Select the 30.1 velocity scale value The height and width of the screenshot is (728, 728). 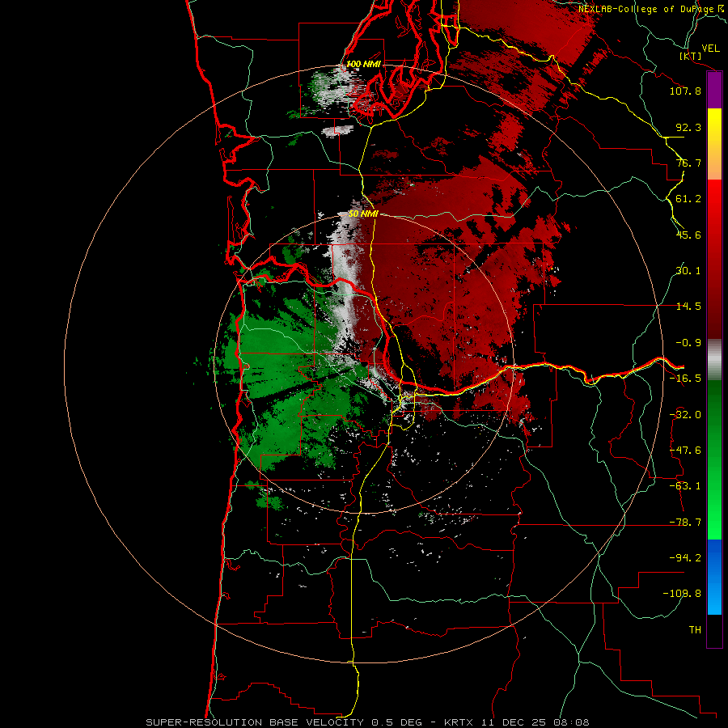(688, 271)
